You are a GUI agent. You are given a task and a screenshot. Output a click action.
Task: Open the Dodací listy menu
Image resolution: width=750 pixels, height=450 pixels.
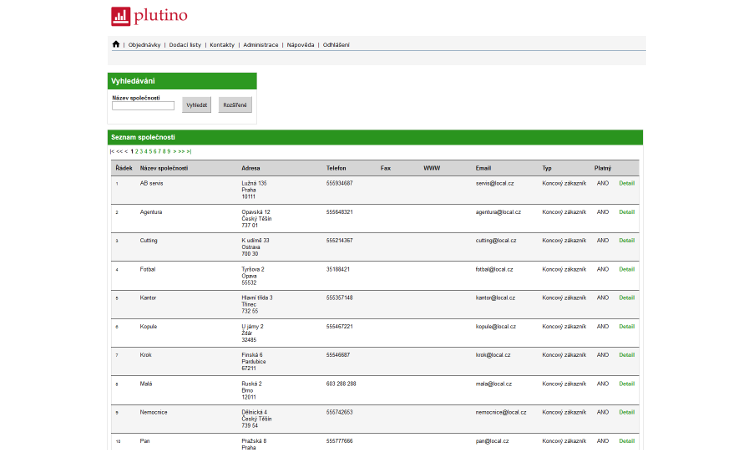[185, 45]
